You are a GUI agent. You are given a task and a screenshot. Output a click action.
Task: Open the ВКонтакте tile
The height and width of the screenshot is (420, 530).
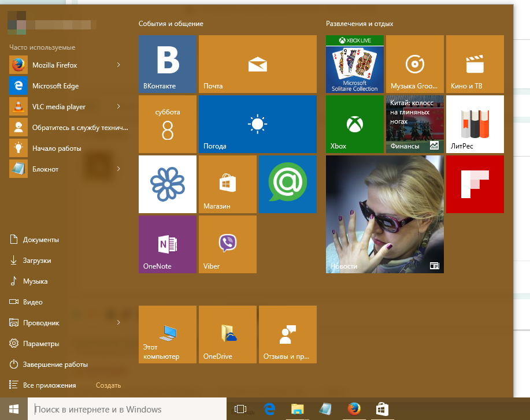[167, 64]
